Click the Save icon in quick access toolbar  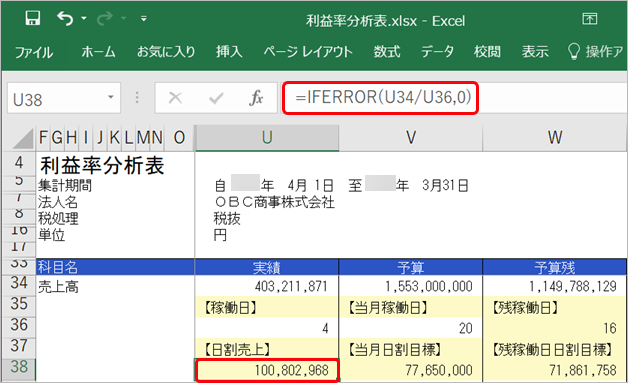click(x=33, y=18)
